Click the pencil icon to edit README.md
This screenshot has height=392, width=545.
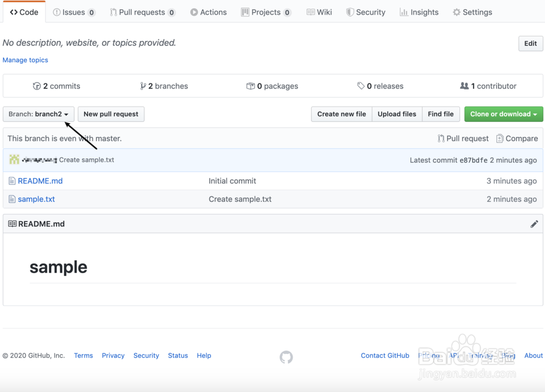click(x=534, y=224)
